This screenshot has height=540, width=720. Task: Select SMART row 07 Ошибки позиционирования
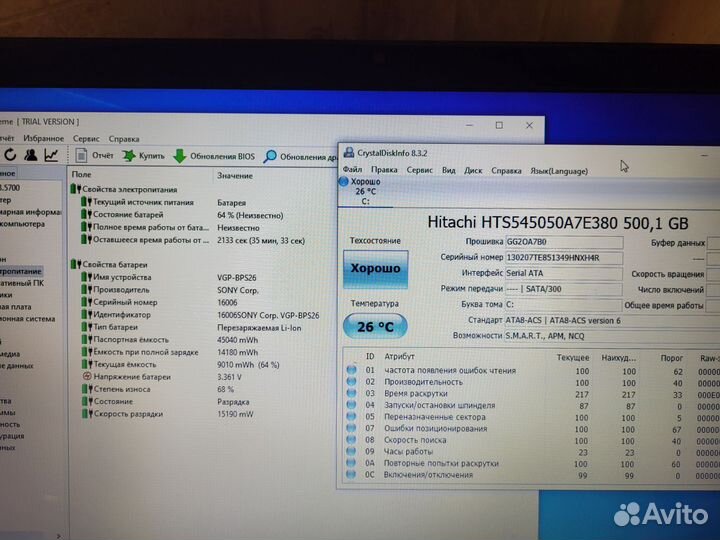(533, 429)
